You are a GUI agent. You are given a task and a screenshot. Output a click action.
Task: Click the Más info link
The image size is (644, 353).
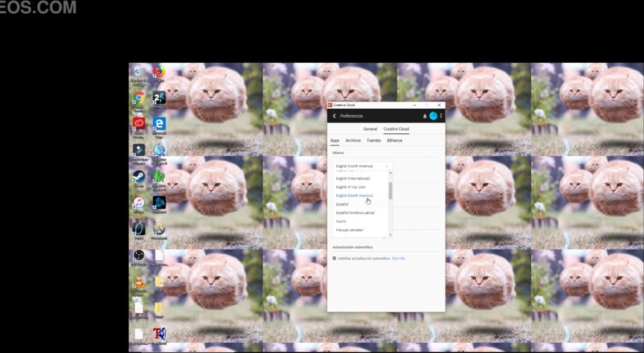coord(398,258)
